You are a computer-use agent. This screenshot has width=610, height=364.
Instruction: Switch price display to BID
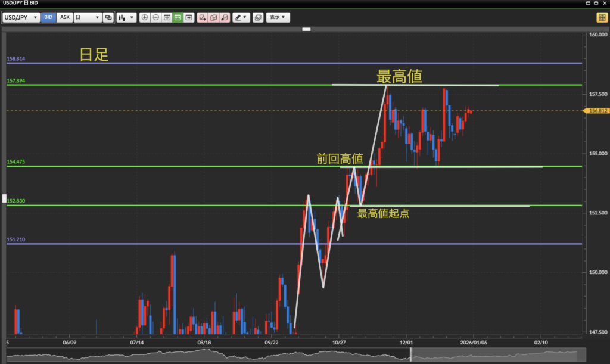pyautogui.click(x=48, y=18)
